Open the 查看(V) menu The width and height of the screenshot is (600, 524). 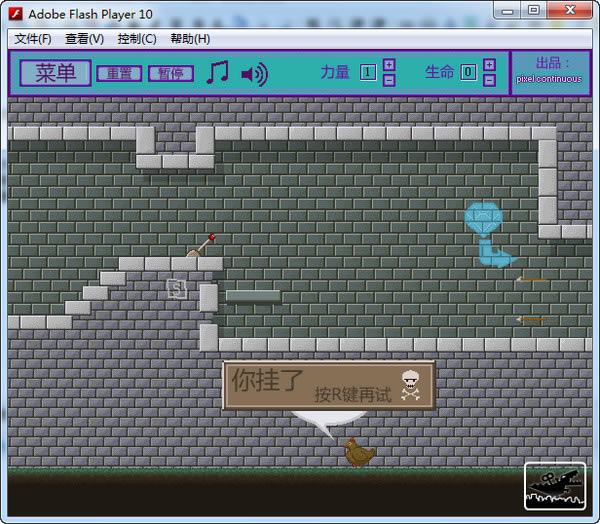[x=84, y=39]
